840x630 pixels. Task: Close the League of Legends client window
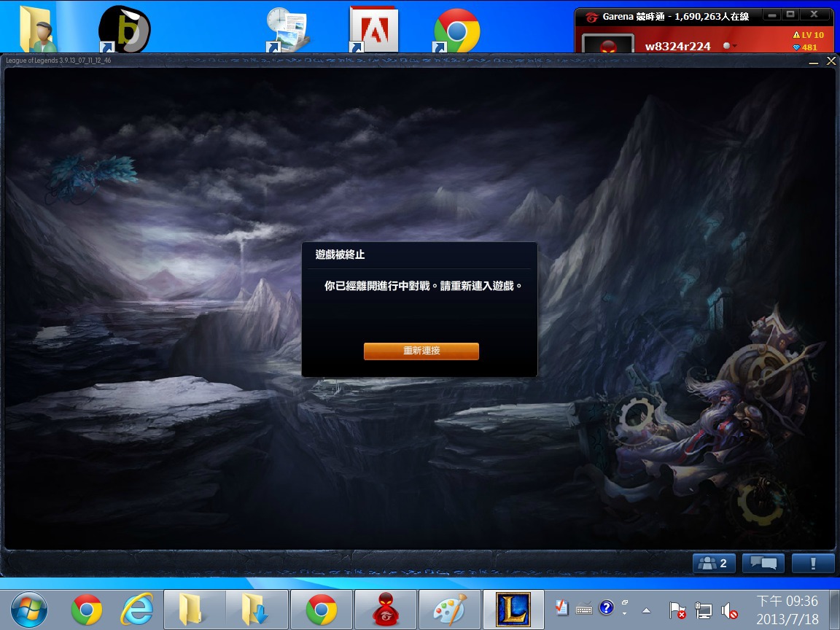point(831,61)
